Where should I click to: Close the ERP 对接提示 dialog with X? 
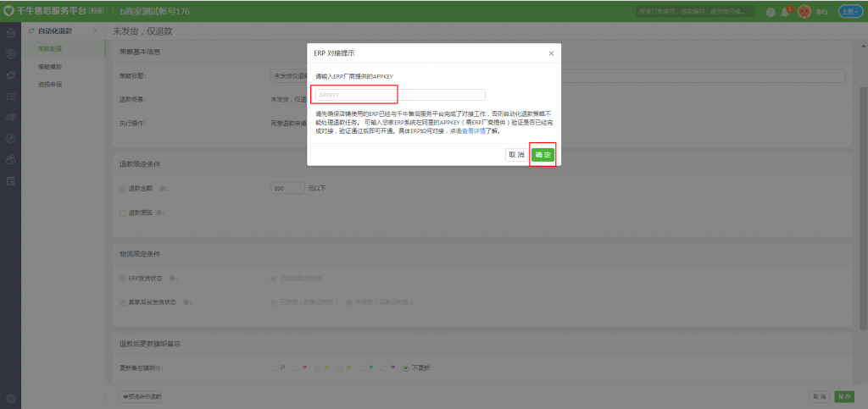[551, 53]
